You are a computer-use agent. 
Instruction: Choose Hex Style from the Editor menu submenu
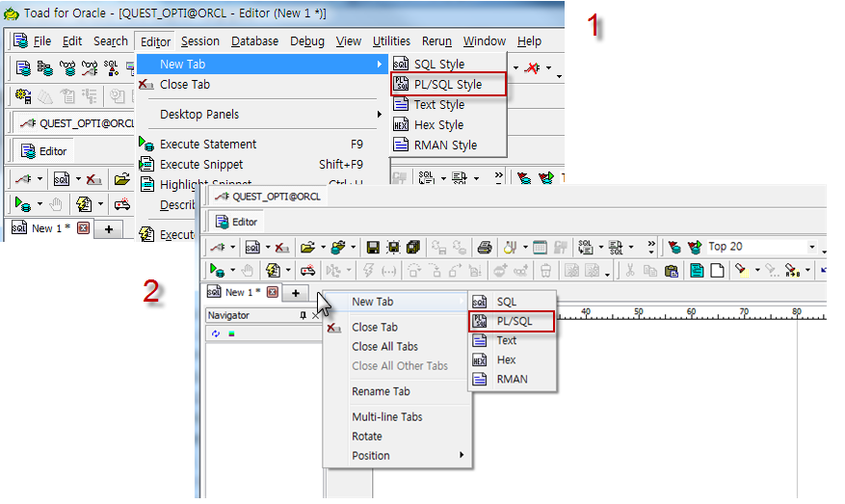click(x=438, y=125)
